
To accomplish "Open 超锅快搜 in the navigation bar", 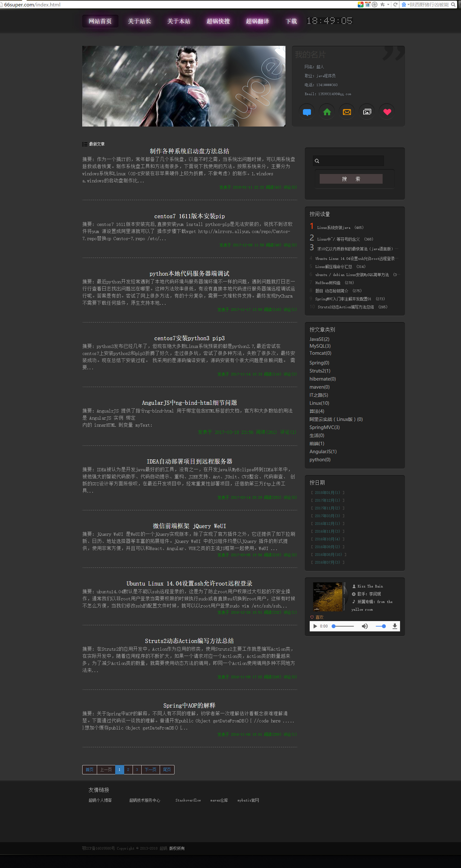I will pyautogui.click(x=218, y=21).
